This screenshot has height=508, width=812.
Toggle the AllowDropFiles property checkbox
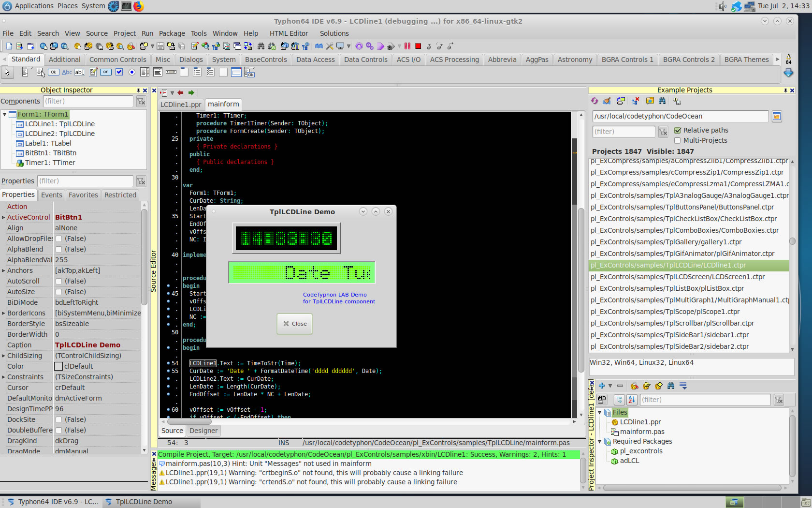[x=58, y=239]
